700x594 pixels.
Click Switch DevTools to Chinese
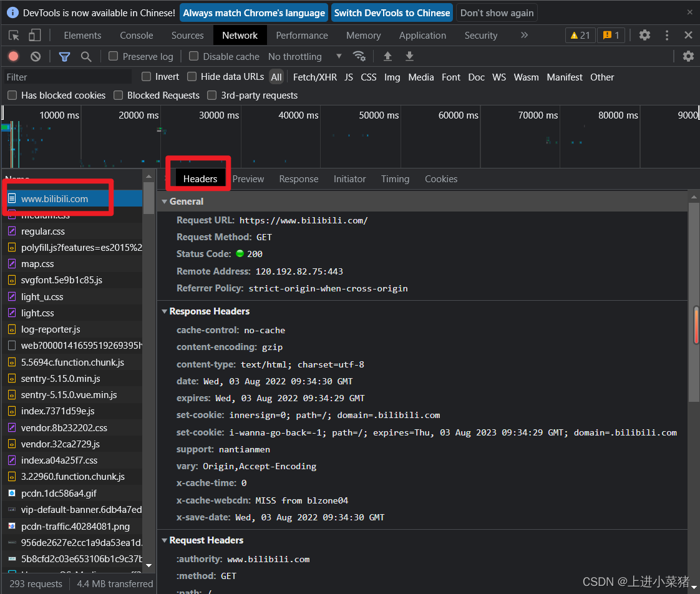point(392,13)
